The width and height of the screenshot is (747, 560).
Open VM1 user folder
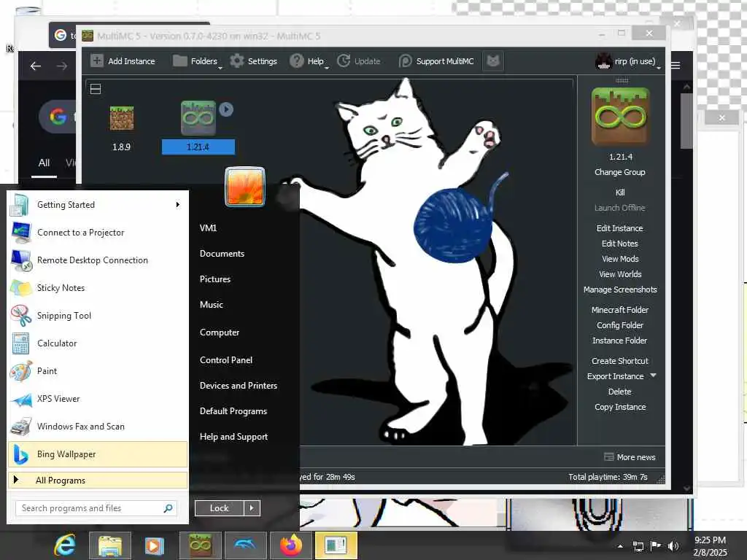click(208, 227)
